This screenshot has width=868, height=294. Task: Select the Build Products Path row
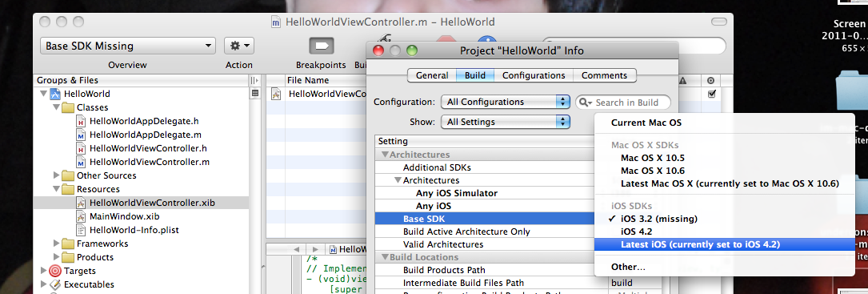pyautogui.click(x=485, y=270)
